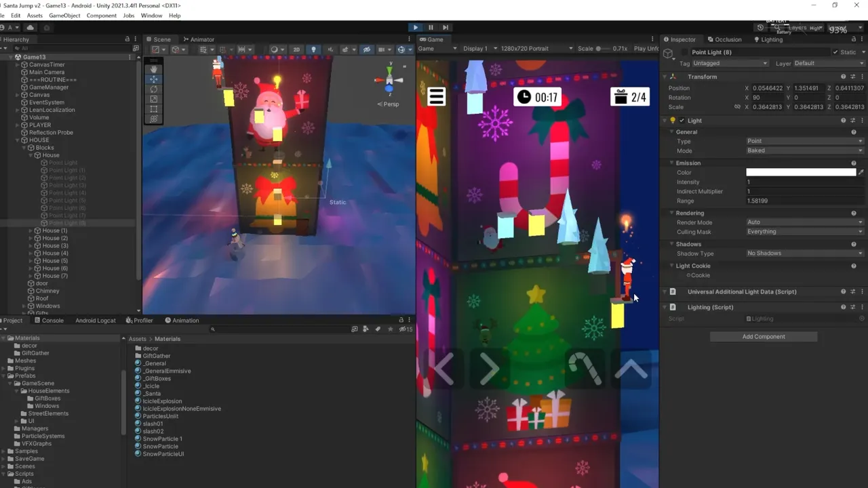Click the light Color swatch
Screen dimensions: 868x488
801,173
